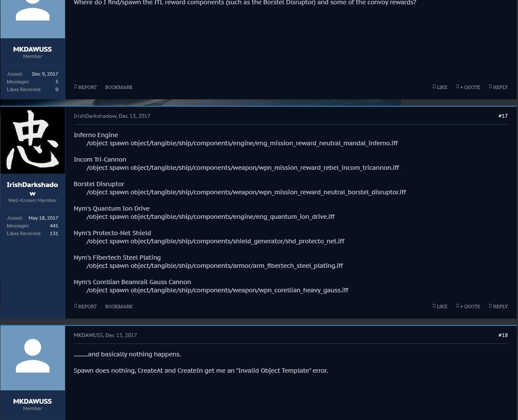Select IrishDarkshadow's message count 441
This screenshot has width=518, height=420.
[x=54, y=226]
